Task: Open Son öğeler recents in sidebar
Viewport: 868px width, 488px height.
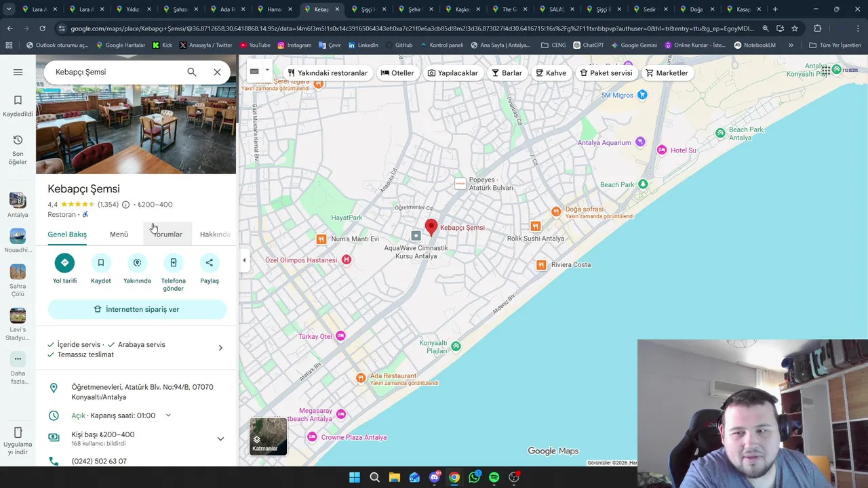Action: coord(18,150)
